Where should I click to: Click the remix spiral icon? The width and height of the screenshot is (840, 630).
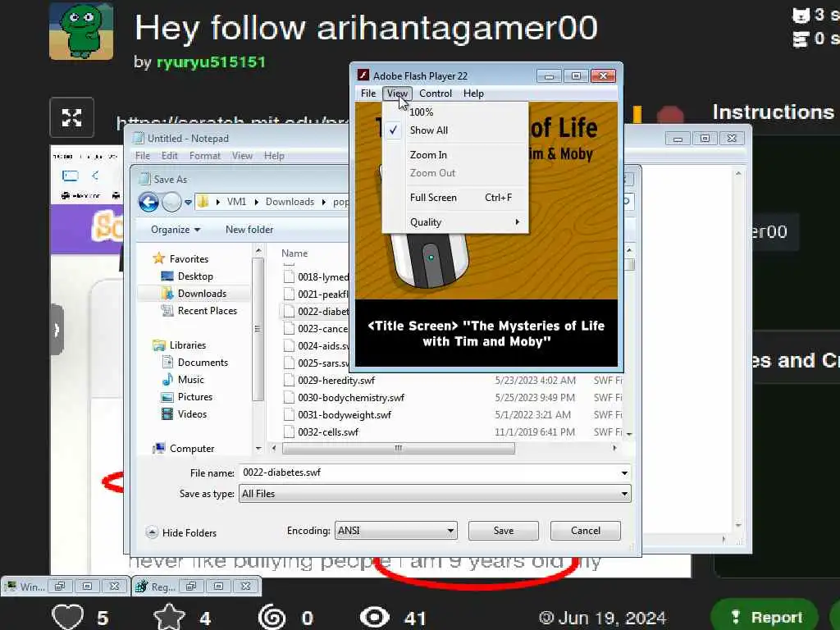(272, 618)
